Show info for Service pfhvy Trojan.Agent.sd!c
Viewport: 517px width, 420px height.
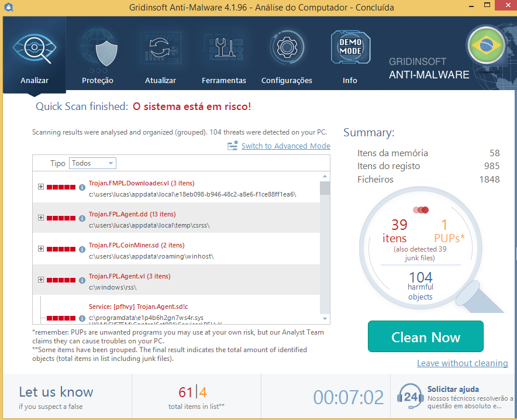82,318
